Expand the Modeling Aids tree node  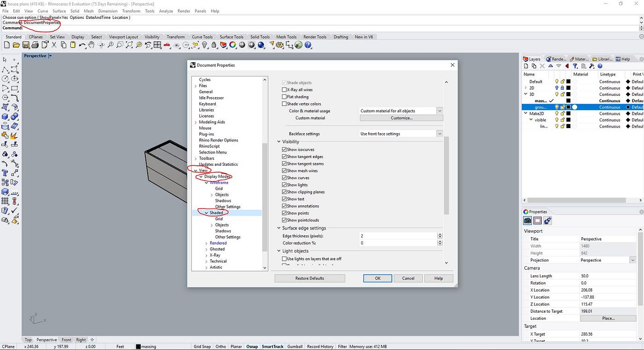[196, 122]
